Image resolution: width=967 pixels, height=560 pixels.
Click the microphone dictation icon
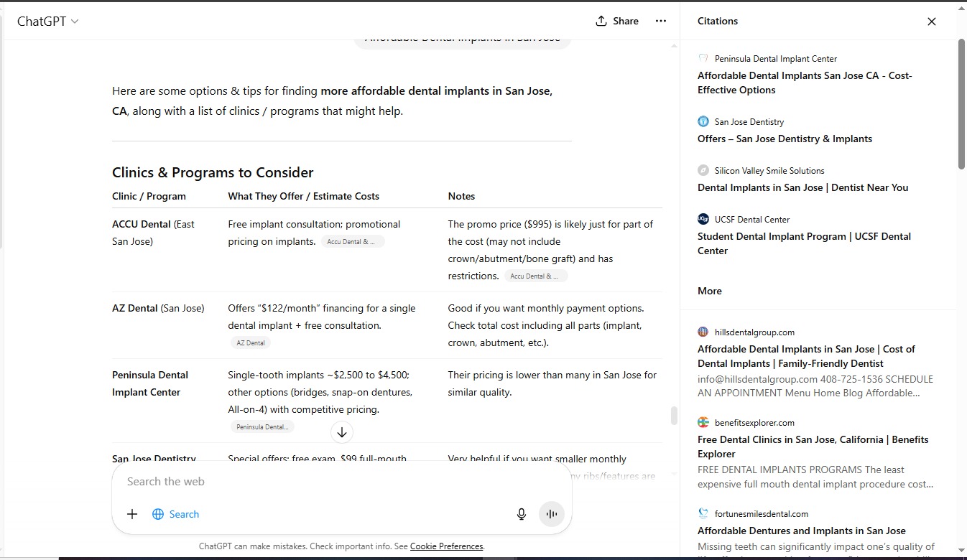(522, 514)
